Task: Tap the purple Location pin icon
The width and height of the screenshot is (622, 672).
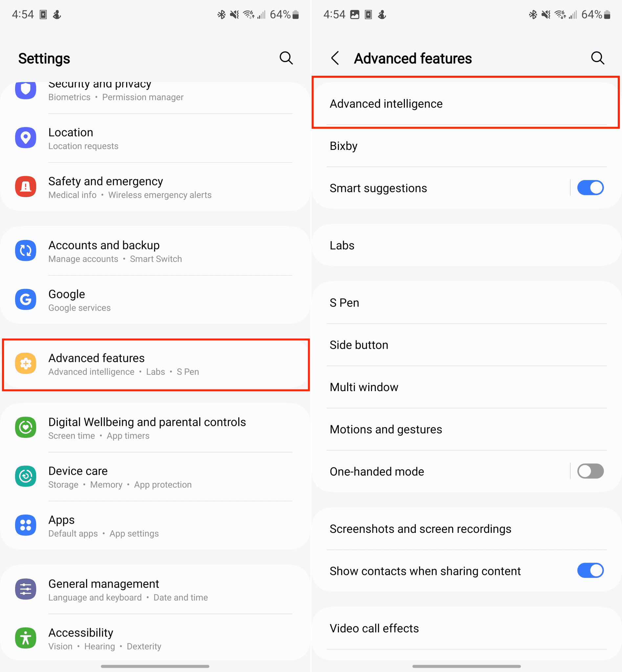Action: click(26, 137)
